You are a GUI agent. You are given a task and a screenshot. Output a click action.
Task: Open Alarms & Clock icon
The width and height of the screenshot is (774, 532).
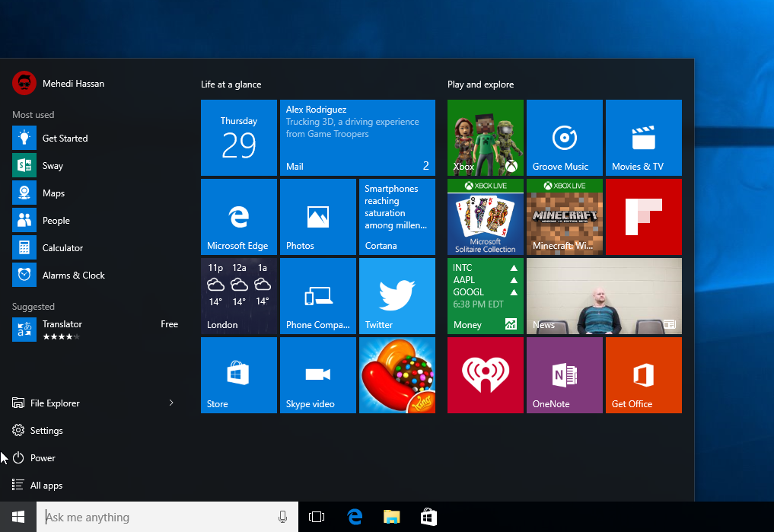[x=24, y=275]
